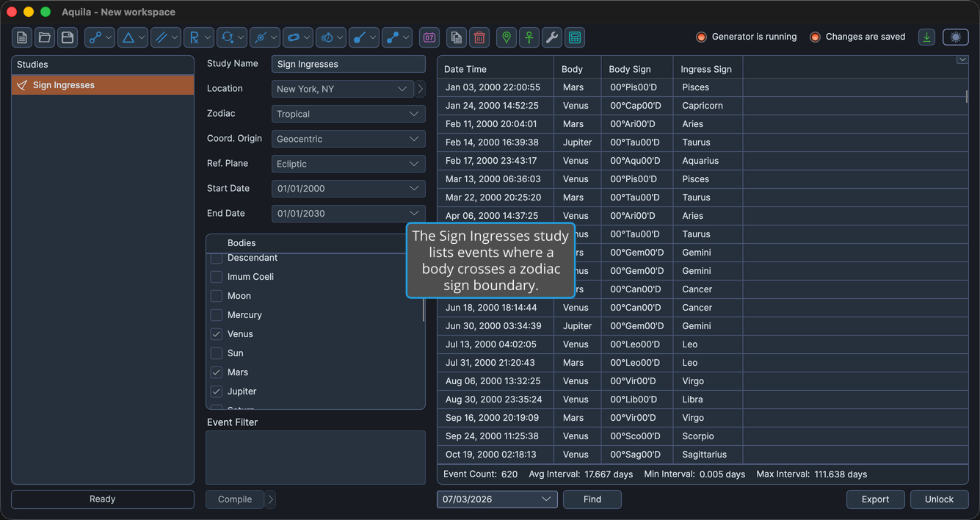Enable the Moon body checkbox
This screenshot has width=980, height=520.
pos(217,296)
